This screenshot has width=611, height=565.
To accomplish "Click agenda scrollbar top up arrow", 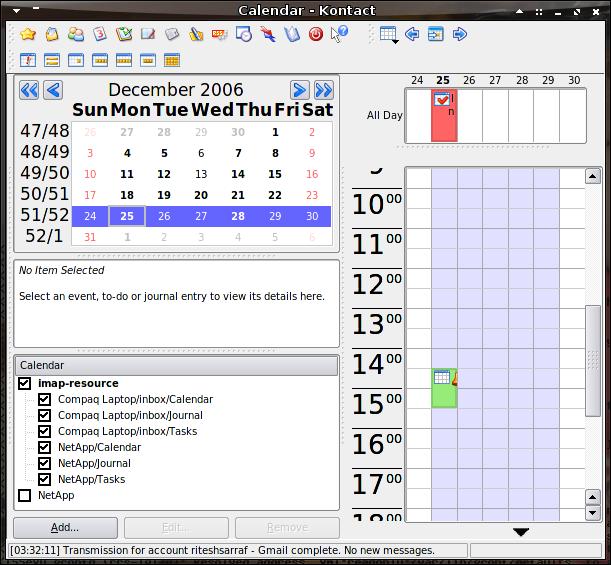I will [x=592, y=177].
